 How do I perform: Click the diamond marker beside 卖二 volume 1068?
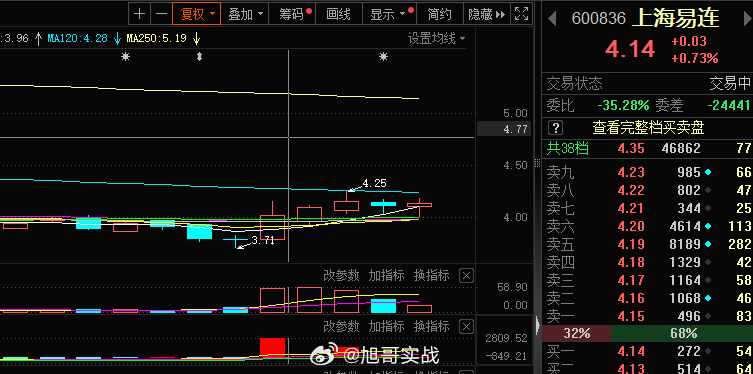[x=708, y=298]
